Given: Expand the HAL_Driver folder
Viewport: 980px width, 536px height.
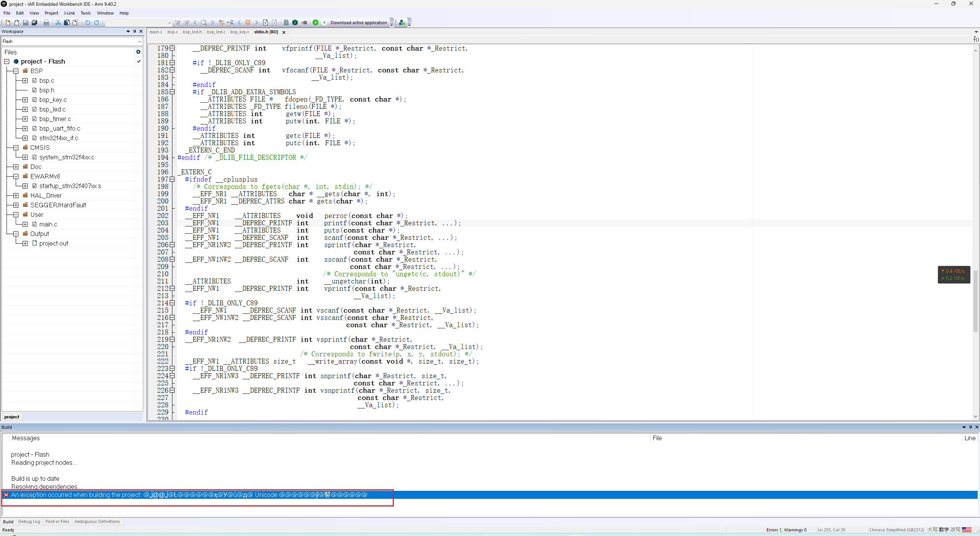Looking at the screenshot, I should click(x=16, y=195).
